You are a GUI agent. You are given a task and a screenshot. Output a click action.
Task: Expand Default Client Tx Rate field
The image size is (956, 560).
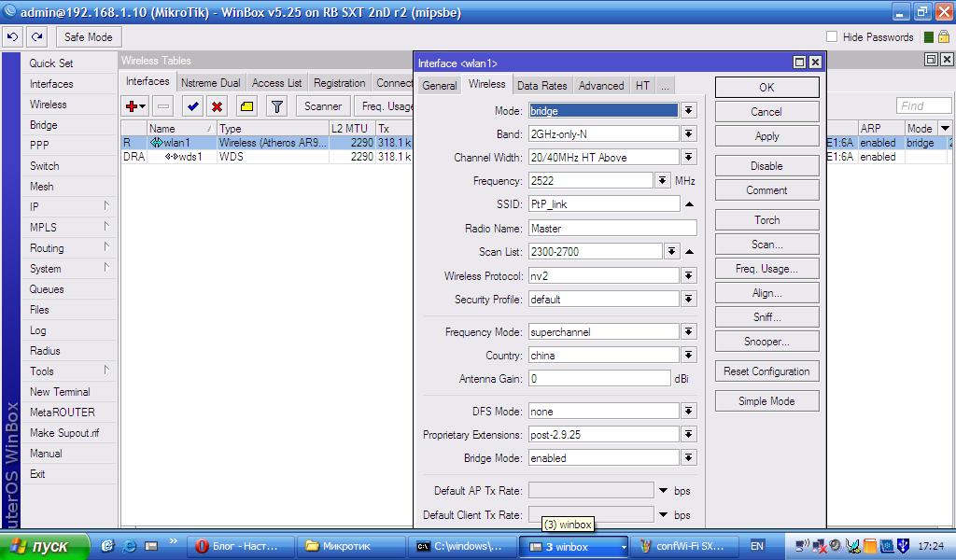coord(664,515)
